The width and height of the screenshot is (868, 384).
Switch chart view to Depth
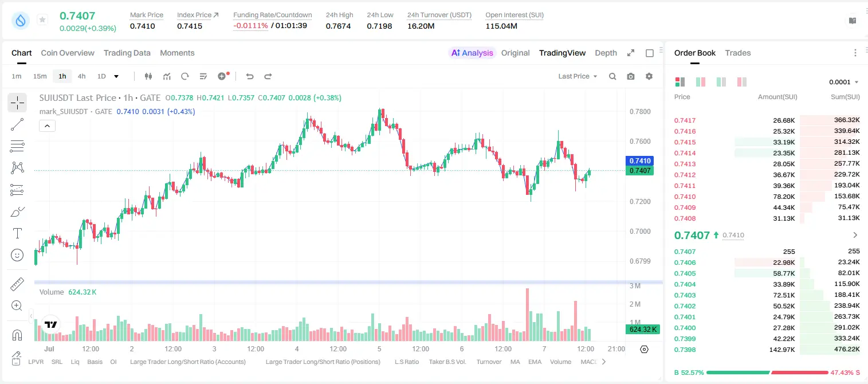[606, 53]
